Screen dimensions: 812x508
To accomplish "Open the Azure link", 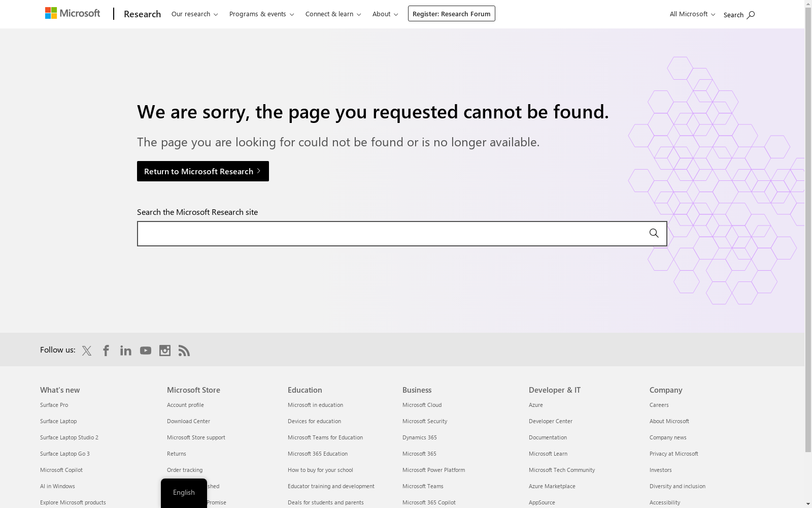I will (536, 405).
